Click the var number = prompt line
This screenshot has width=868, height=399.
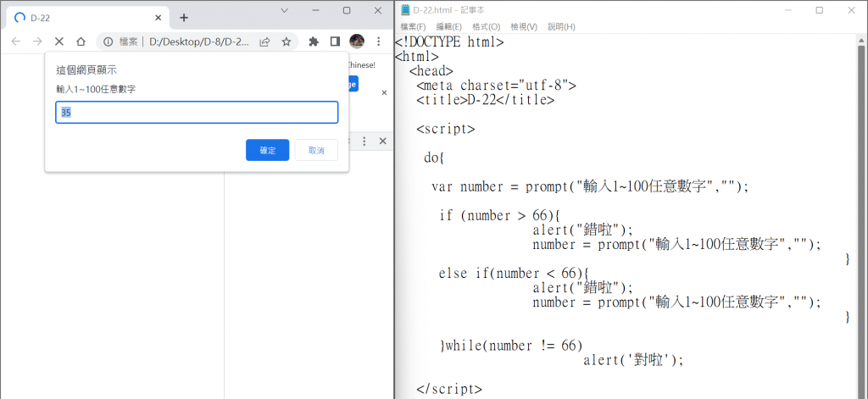point(590,186)
